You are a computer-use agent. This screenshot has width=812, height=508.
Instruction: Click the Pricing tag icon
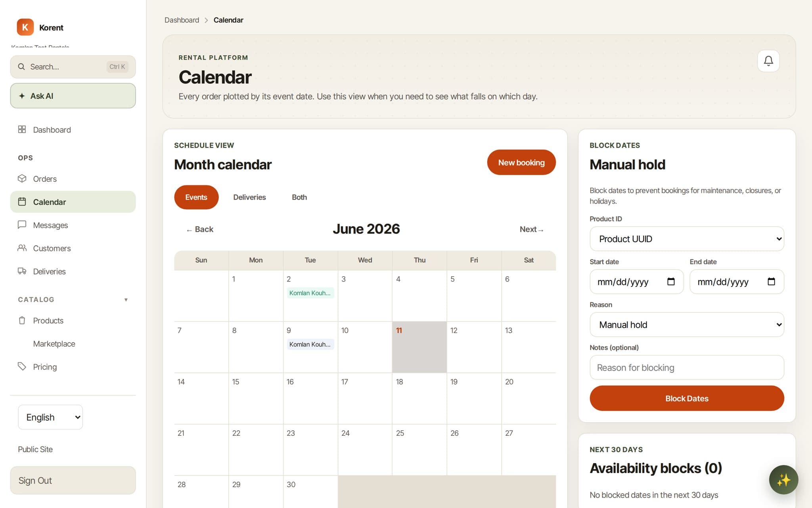22,366
